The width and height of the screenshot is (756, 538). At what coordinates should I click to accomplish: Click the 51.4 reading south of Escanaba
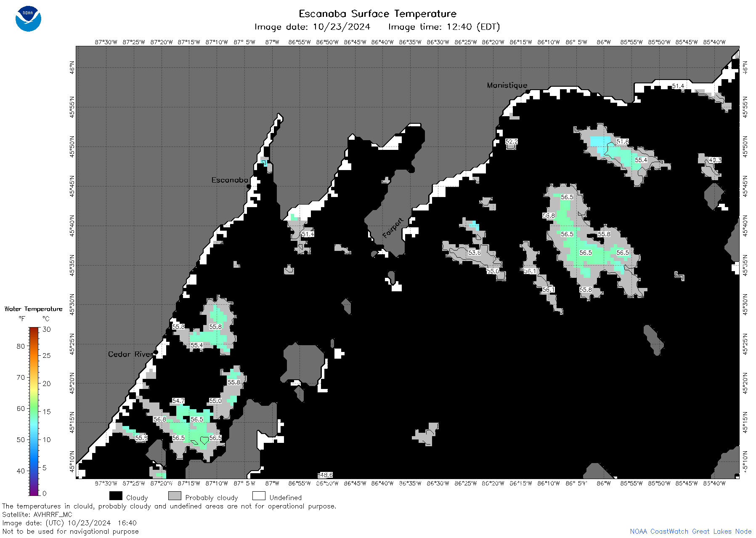308,234
